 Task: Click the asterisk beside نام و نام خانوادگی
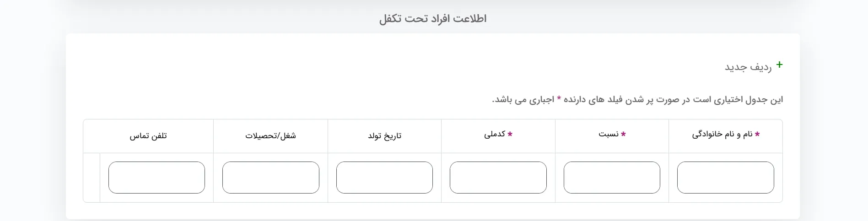coord(757,135)
